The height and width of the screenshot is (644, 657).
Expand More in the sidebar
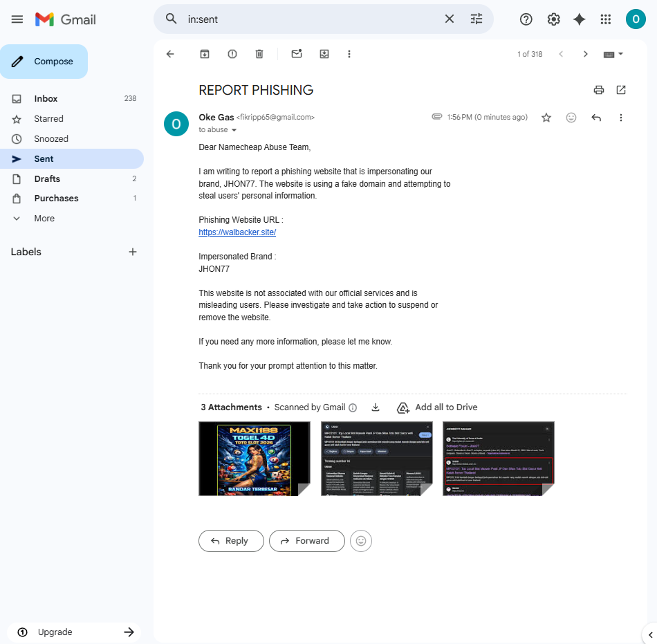click(x=72, y=219)
